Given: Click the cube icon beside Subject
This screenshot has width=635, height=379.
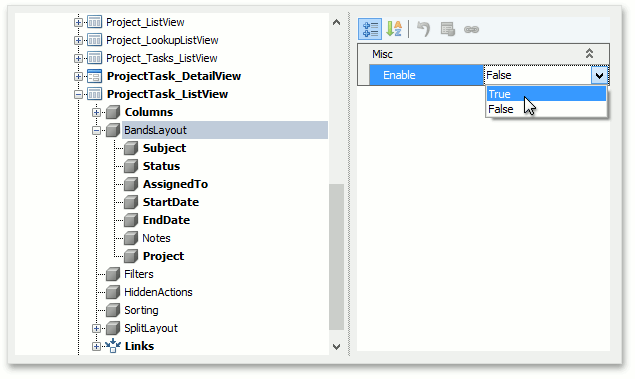Looking at the screenshot, I should pos(131,148).
